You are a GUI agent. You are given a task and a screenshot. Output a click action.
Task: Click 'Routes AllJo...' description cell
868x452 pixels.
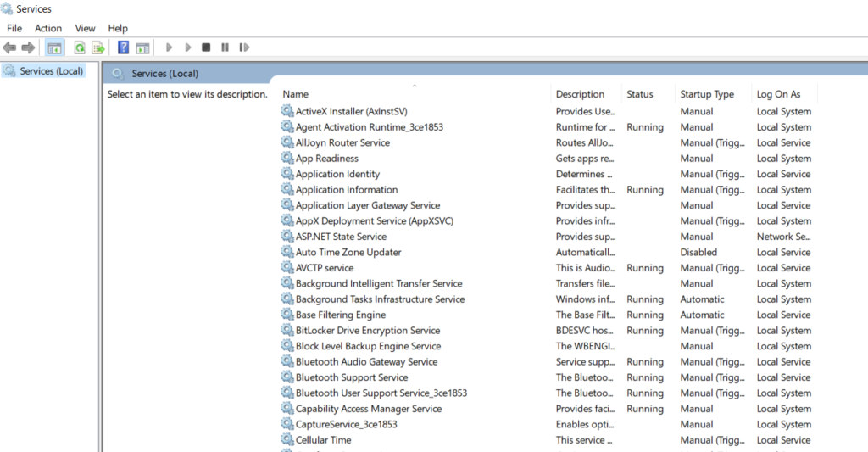point(585,143)
